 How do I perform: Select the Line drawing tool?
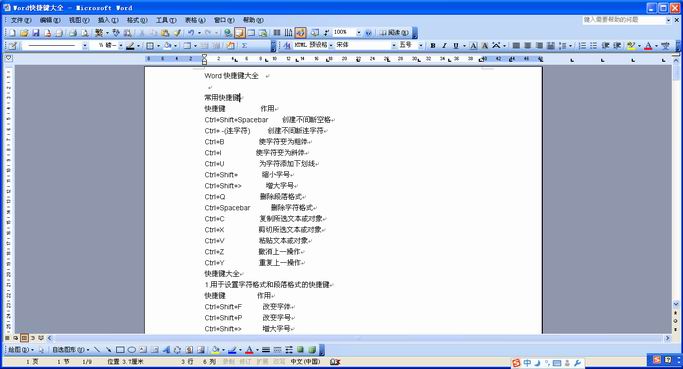click(x=97, y=350)
